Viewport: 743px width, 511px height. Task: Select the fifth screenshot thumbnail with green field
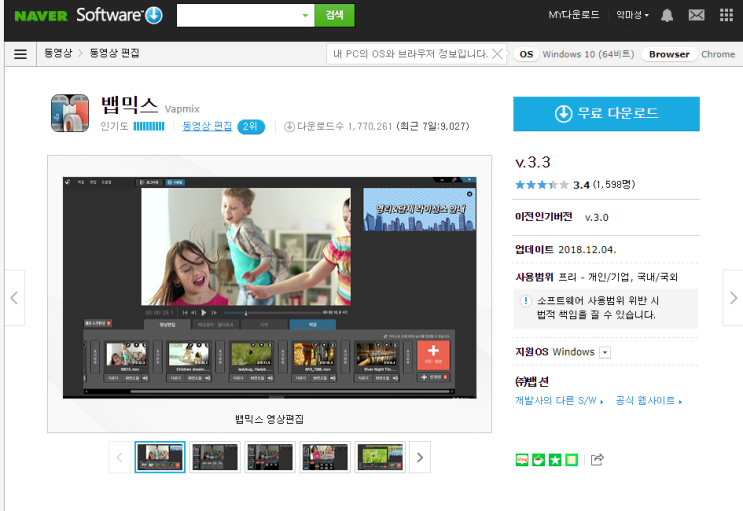pyautogui.click(x=380, y=457)
